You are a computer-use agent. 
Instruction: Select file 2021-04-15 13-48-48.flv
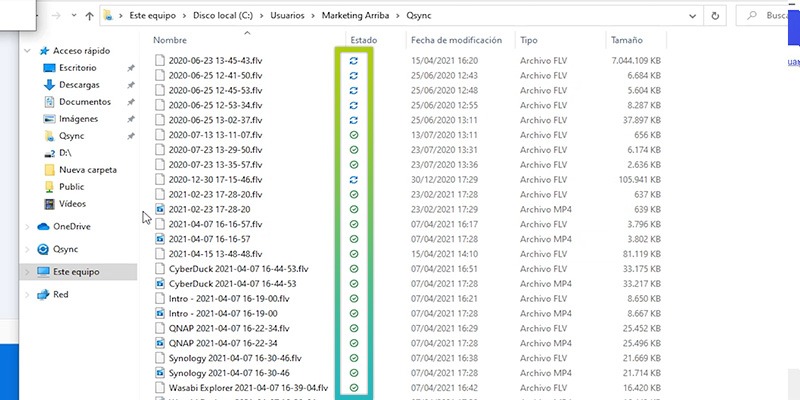(x=215, y=254)
